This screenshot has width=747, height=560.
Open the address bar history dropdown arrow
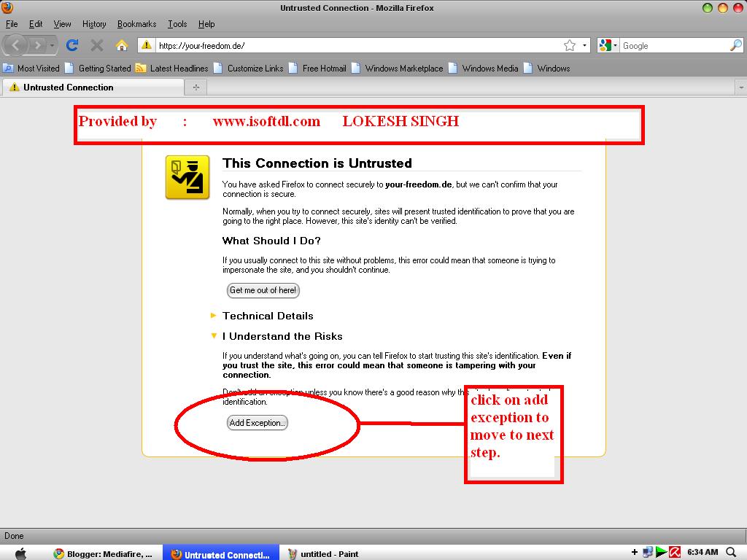click(x=584, y=46)
